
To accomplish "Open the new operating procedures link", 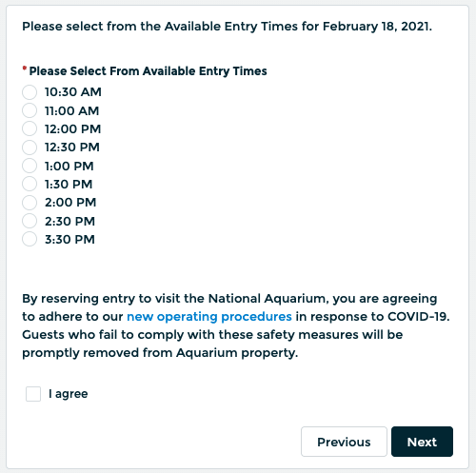I will pos(209,317).
